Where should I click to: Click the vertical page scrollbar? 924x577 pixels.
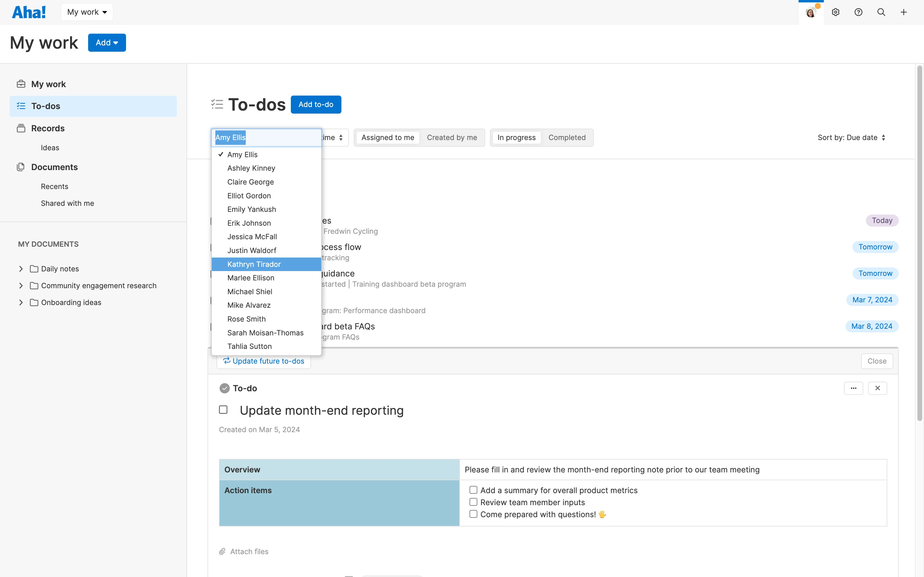(x=919, y=244)
